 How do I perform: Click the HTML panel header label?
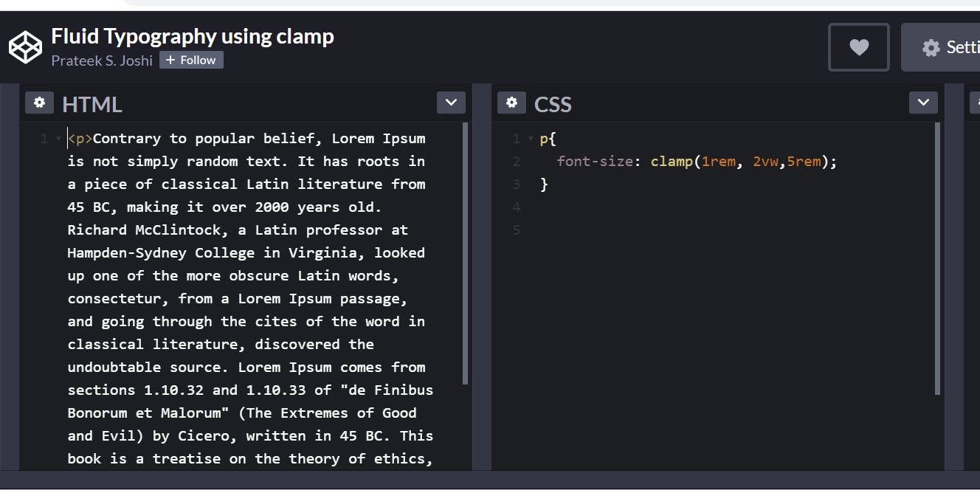click(x=92, y=104)
